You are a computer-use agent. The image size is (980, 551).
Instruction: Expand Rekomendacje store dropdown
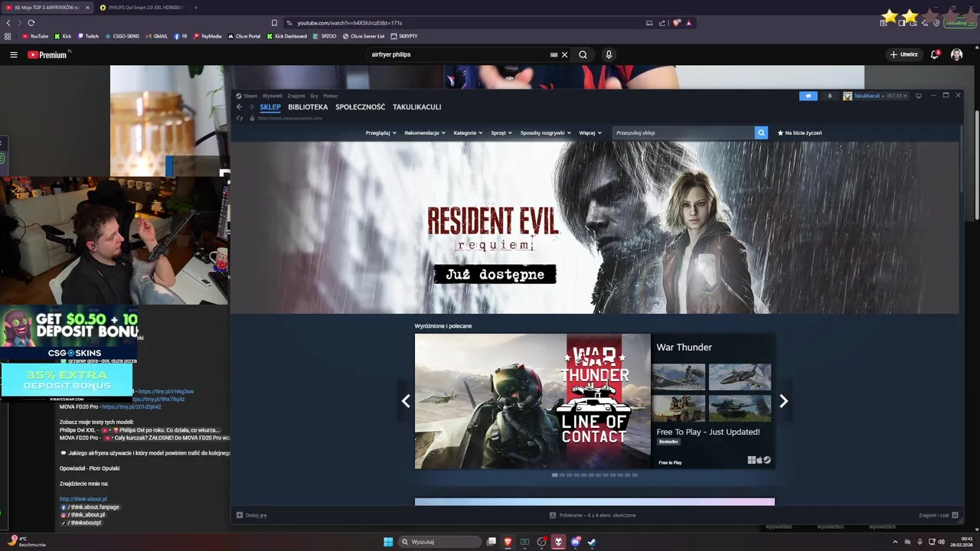click(x=425, y=132)
